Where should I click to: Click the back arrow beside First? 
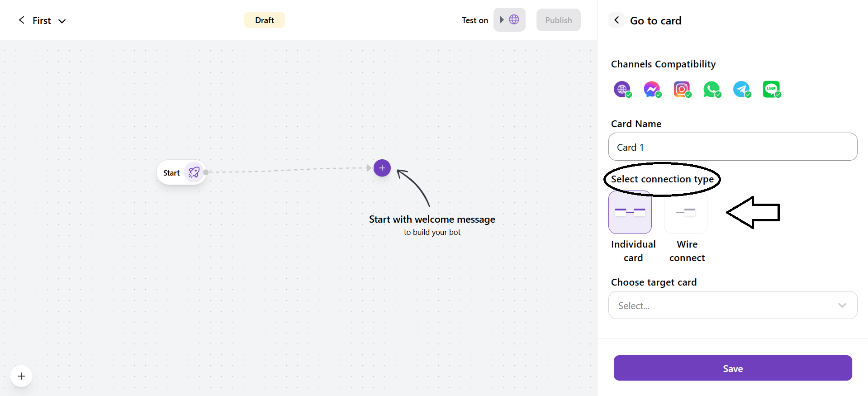21,20
